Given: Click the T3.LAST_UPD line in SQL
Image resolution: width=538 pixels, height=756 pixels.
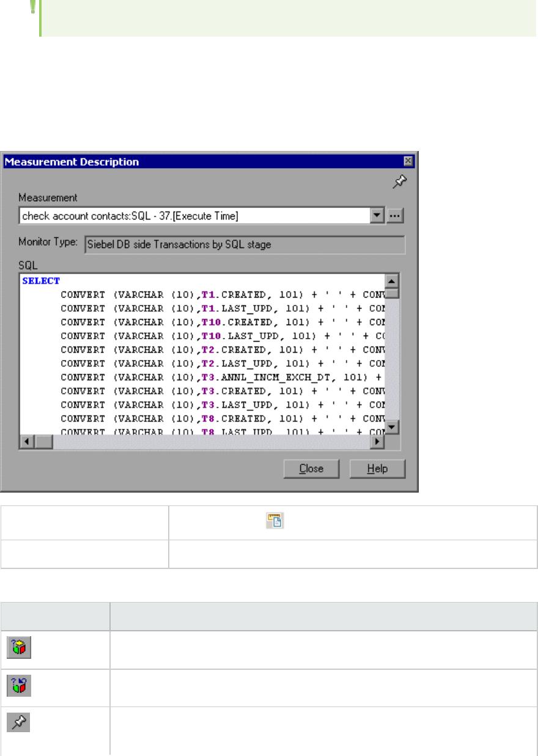Looking at the screenshot, I should click(x=223, y=405).
